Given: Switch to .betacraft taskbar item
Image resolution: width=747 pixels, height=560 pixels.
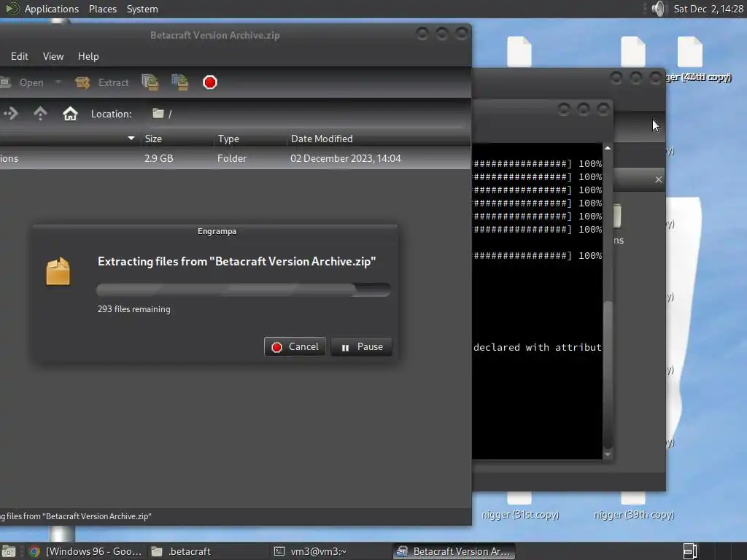Looking at the screenshot, I should tap(206, 551).
